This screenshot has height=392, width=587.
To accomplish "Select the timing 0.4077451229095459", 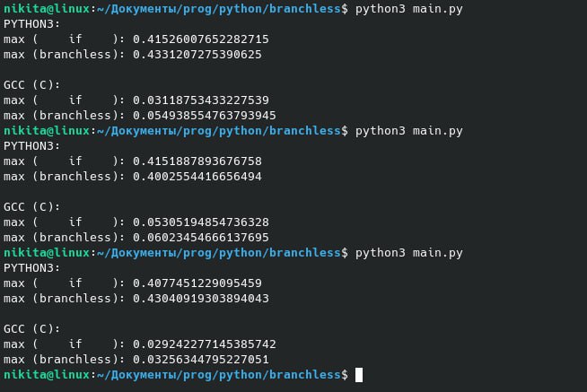I will point(197,283).
